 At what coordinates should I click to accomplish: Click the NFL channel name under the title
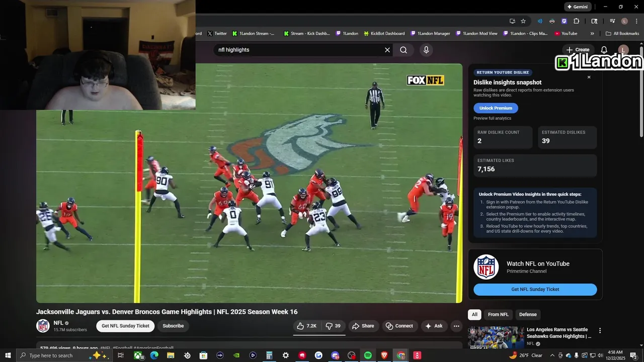click(x=58, y=323)
